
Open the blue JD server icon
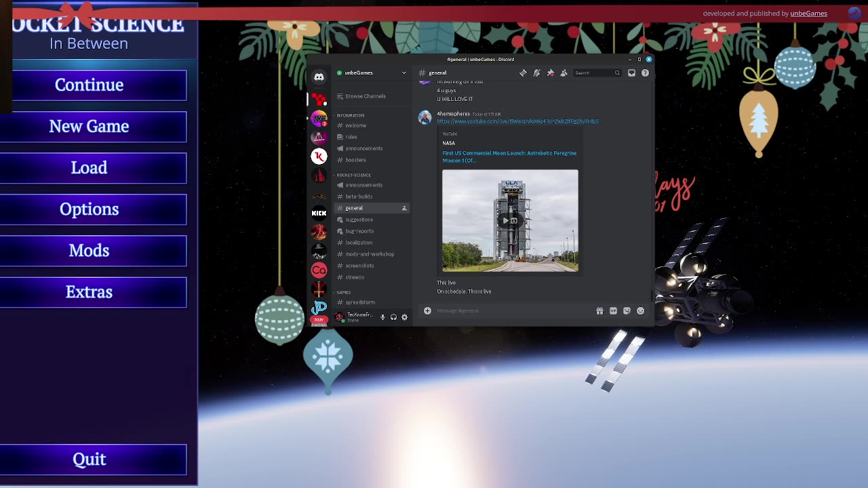[319, 308]
